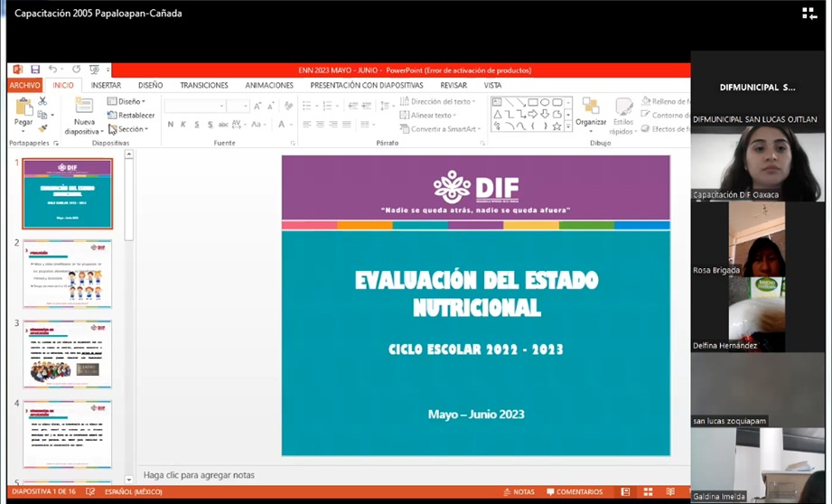832x504 pixels.
Task: Toggle center text alignment
Action: coord(320,125)
